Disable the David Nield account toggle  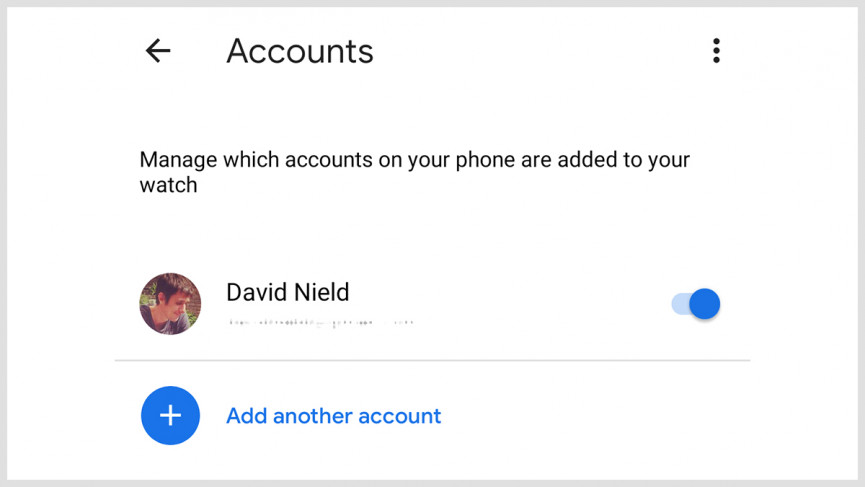[696, 303]
